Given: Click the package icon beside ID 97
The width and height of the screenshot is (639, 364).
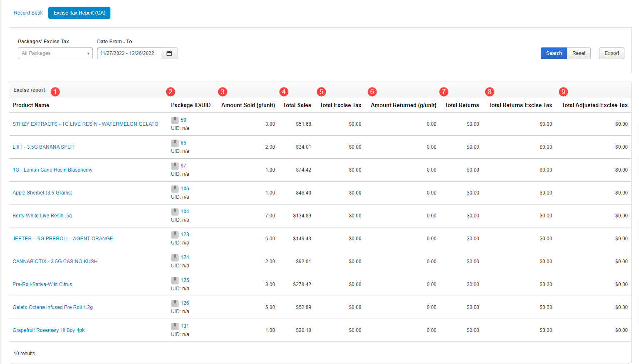Looking at the screenshot, I should coord(175,166).
